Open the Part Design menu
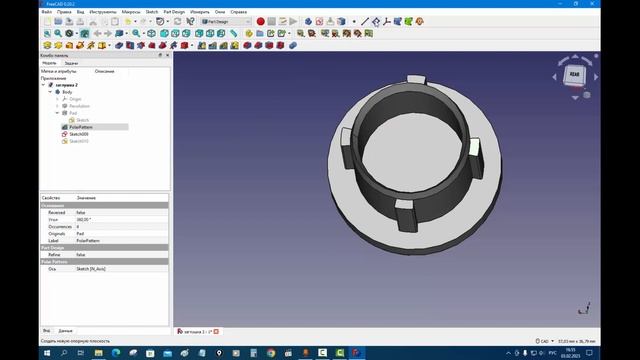This screenshot has height=360, width=640. [x=174, y=12]
